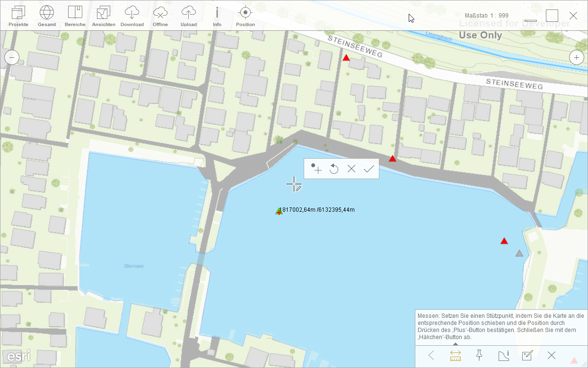Screen dimensions: 588x368
Task: Open the Info panel
Action: tap(217, 16)
